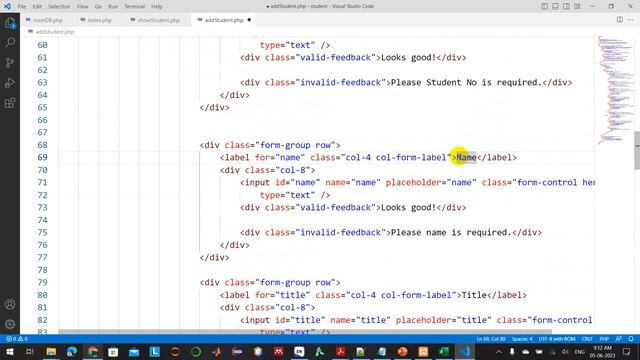
Task: Change end of line sequence CRLF
Action: tap(587, 339)
